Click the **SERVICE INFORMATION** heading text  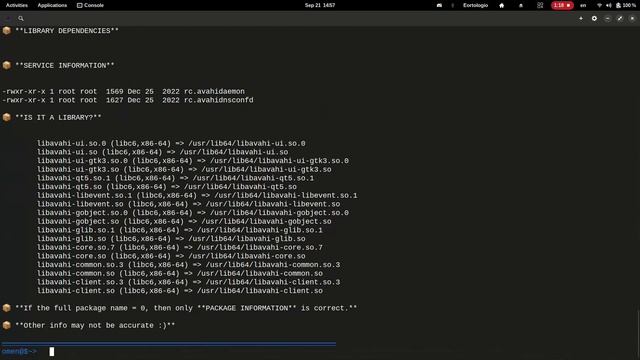[x=65, y=66]
